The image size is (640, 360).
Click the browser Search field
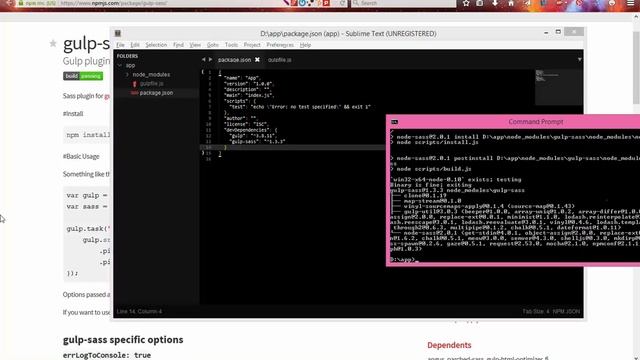point(403,3)
